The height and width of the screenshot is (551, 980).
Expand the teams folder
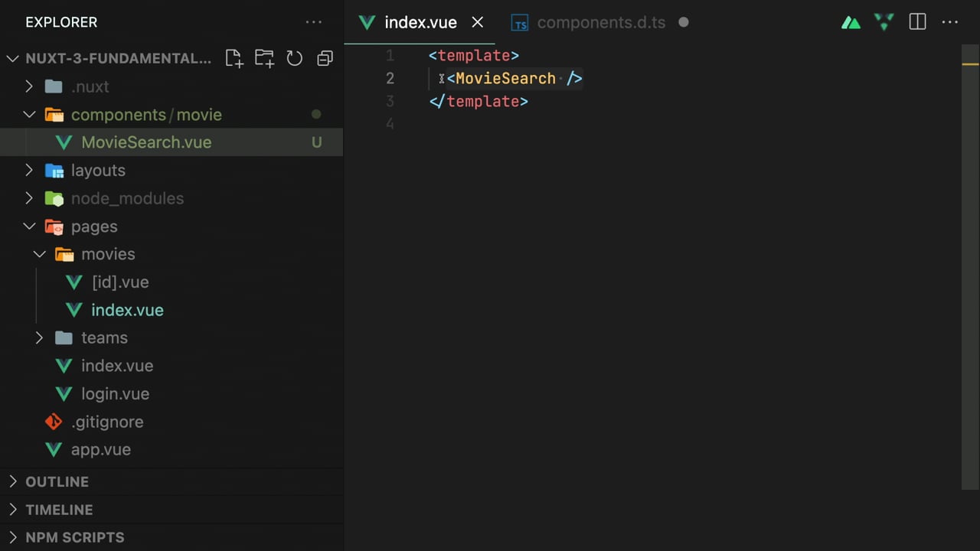coord(40,337)
